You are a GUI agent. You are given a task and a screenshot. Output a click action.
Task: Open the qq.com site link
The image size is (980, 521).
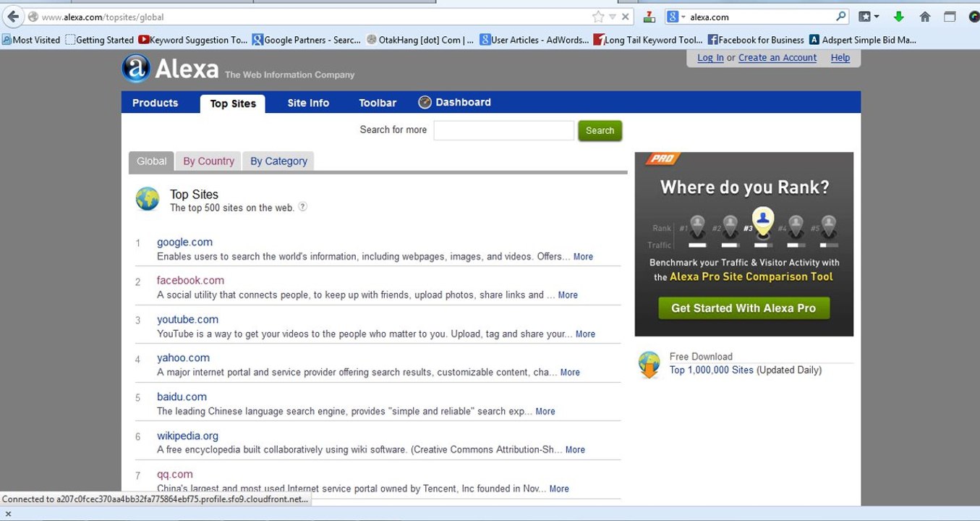pos(175,475)
